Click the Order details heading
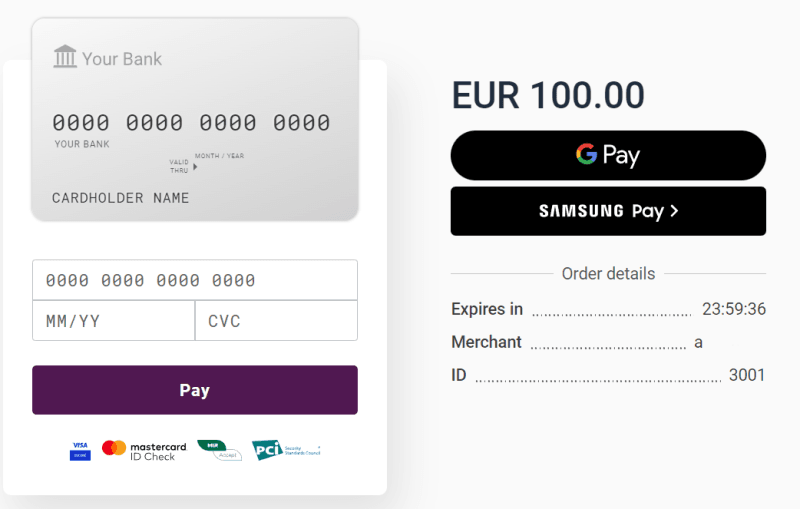Viewport: 800px width, 509px height. [608, 273]
